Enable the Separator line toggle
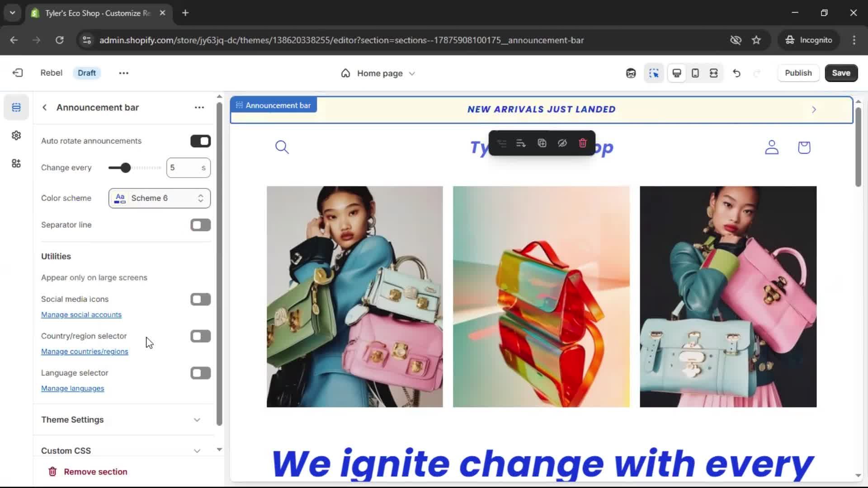Image resolution: width=868 pixels, height=488 pixels. click(200, 225)
